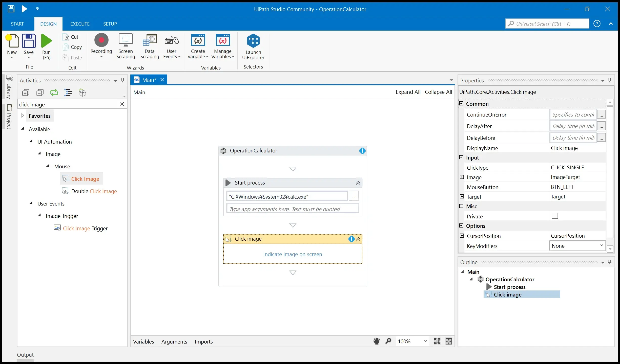Start the Recording wizard

101,46
